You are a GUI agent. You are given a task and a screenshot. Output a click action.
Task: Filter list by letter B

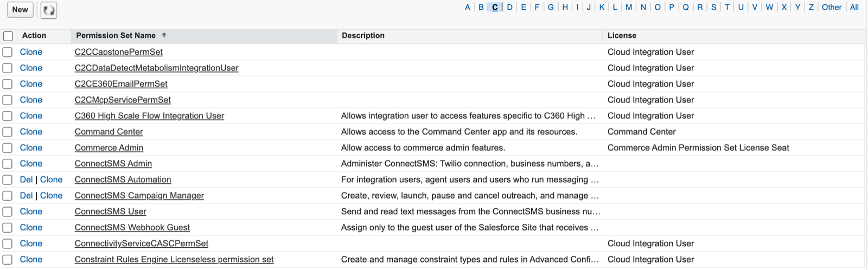coord(481,7)
